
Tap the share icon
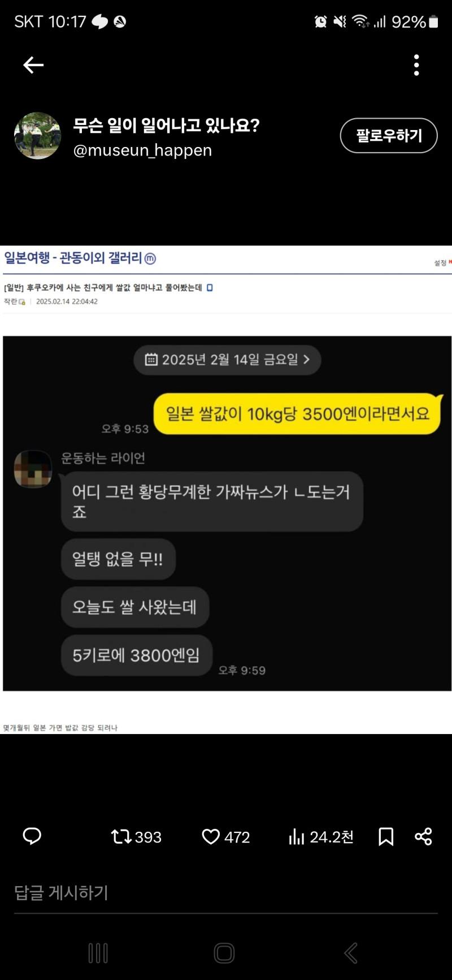click(x=423, y=836)
